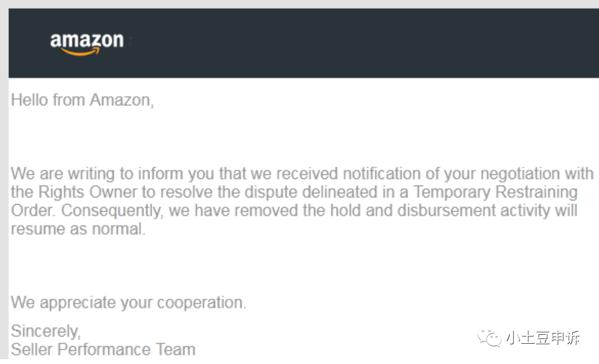Click the 小土豆申诉 watermark text
This screenshot has width=599, height=364.
[x=543, y=339]
